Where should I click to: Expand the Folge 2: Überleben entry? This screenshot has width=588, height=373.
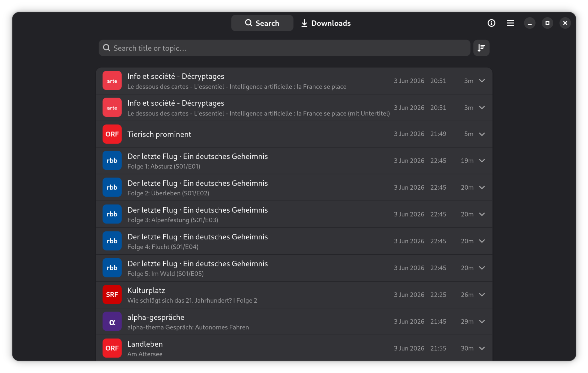[x=482, y=187]
